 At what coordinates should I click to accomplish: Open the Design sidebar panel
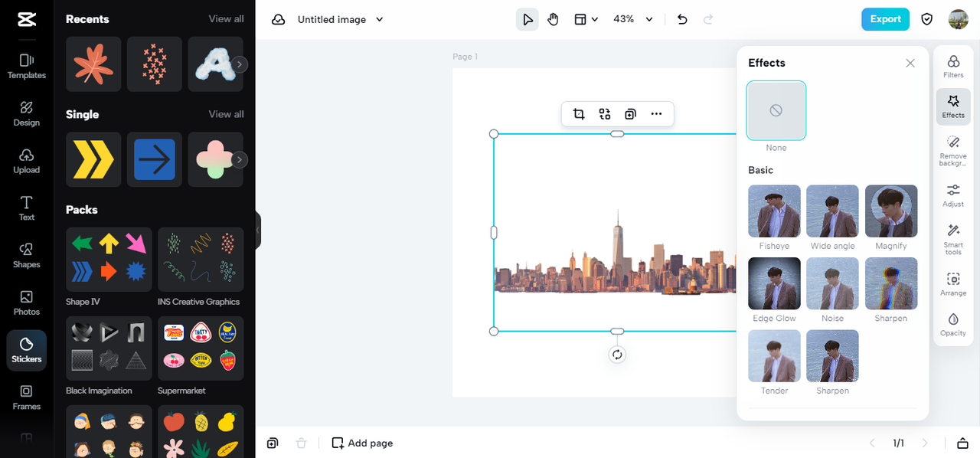(27, 113)
